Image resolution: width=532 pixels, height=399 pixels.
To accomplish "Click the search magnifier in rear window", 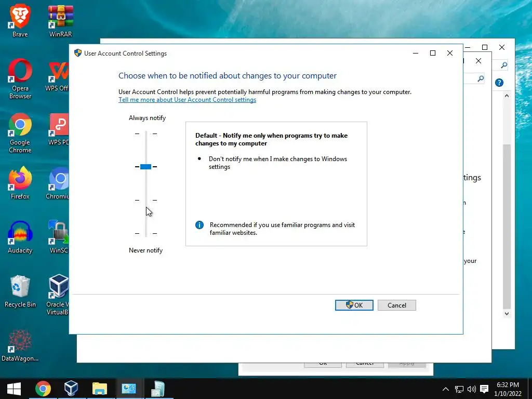I will (504, 65).
